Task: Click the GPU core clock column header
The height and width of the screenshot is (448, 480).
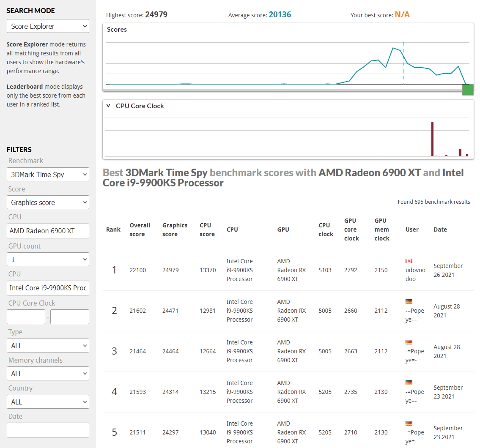Action: tap(351, 229)
